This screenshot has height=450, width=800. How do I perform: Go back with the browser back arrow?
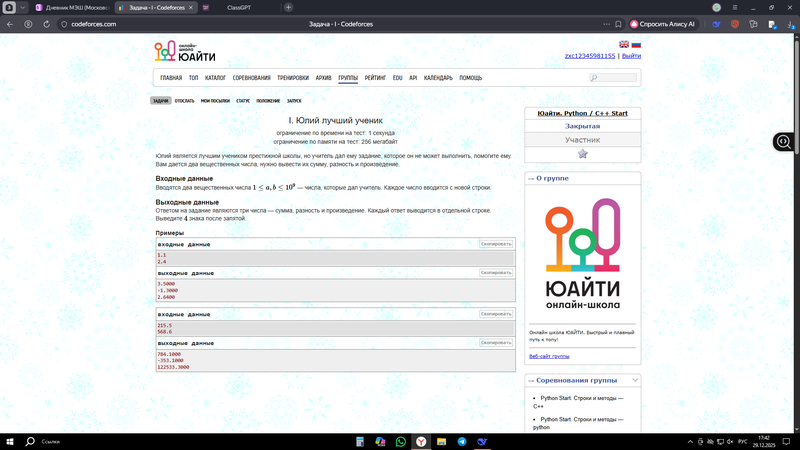point(11,23)
